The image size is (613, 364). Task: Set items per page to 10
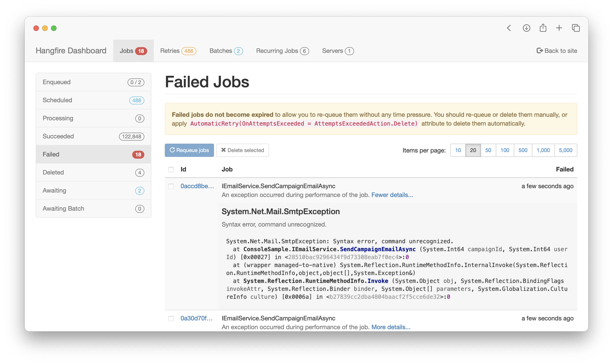(x=458, y=150)
